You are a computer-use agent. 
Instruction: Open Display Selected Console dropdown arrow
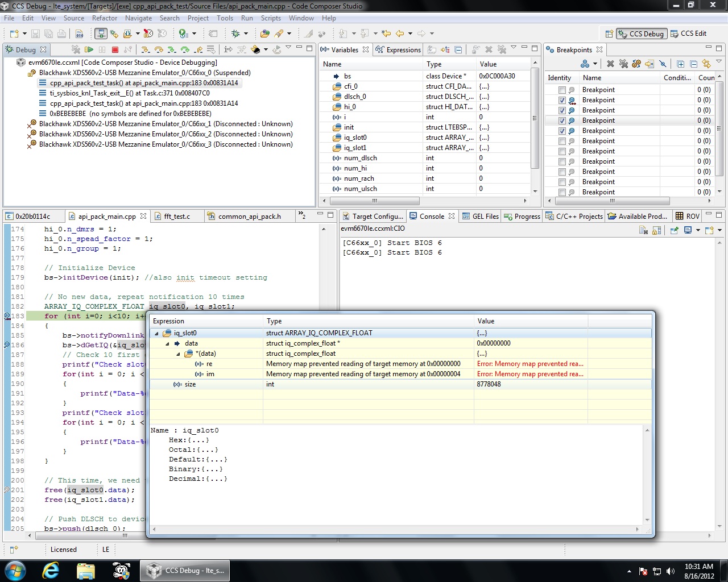[x=698, y=230]
